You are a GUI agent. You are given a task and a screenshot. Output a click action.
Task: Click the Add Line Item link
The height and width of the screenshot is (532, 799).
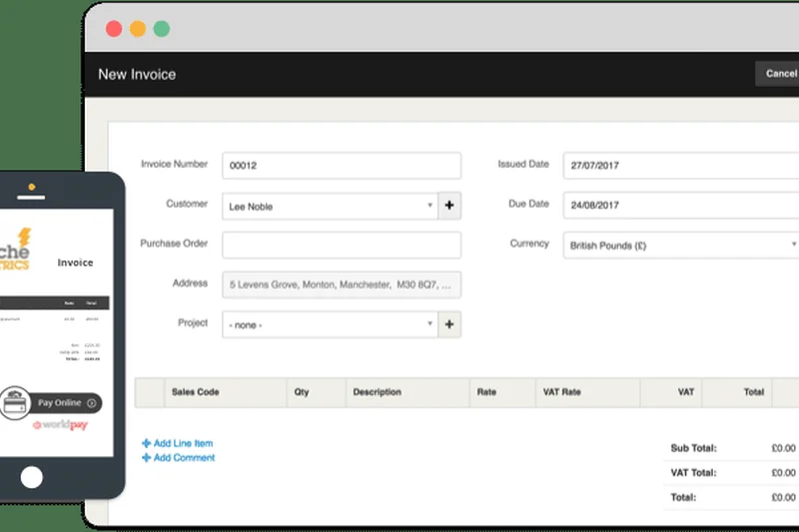[183, 443]
